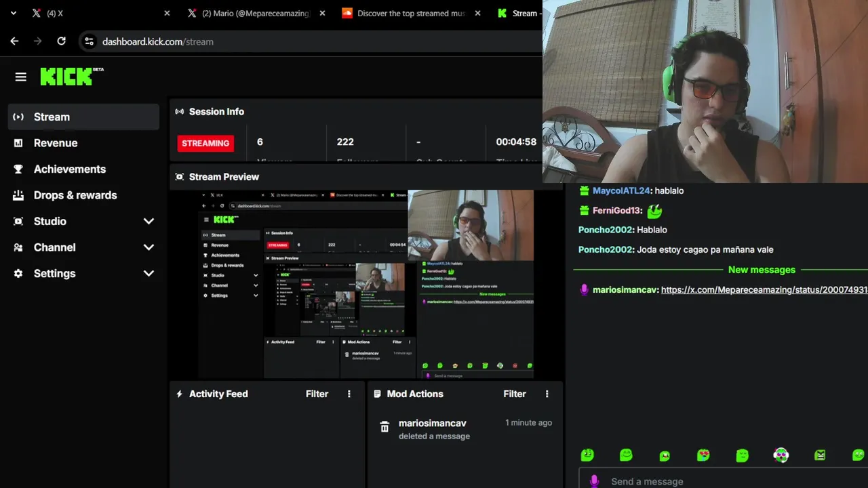Click the Stream Preview header icon
This screenshot has height=488, width=868.
click(x=179, y=177)
